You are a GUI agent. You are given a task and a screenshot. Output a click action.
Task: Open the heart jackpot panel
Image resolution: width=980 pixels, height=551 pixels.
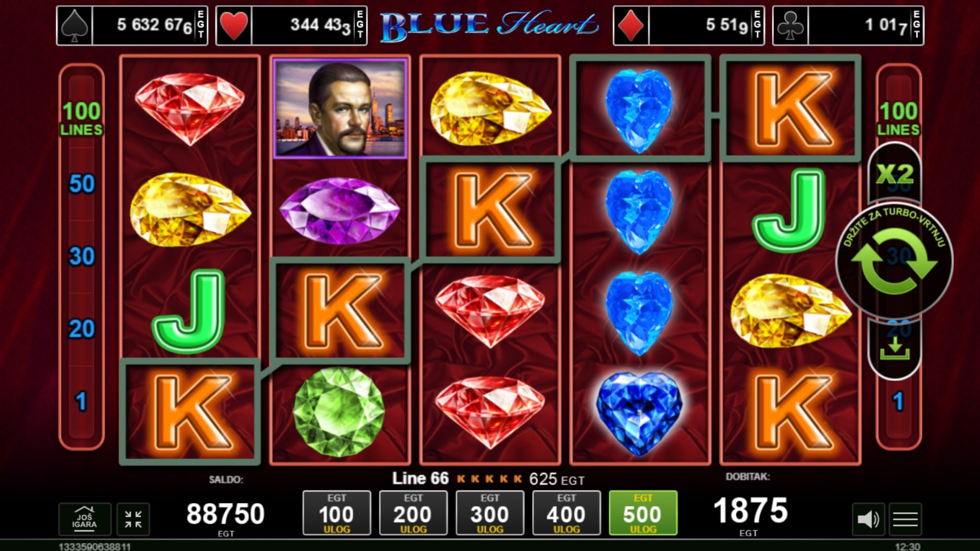(x=292, y=26)
